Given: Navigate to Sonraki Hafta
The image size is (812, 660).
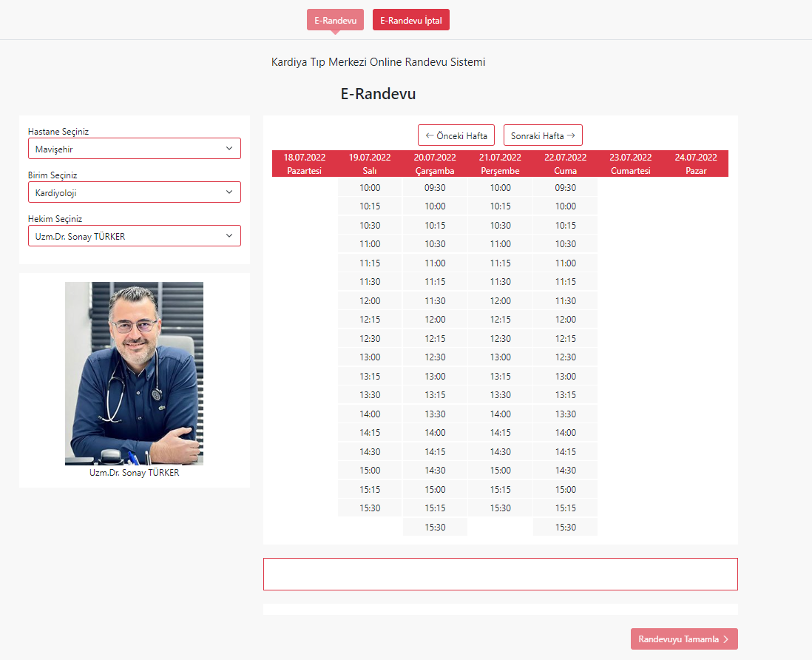Looking at the screenshot, I should pos(543,135).
